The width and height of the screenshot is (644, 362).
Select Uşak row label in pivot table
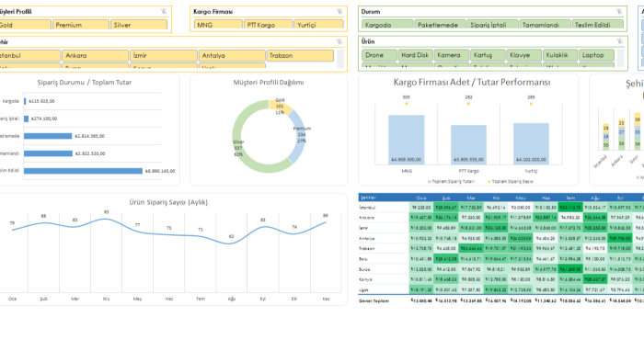pos(364,289)
